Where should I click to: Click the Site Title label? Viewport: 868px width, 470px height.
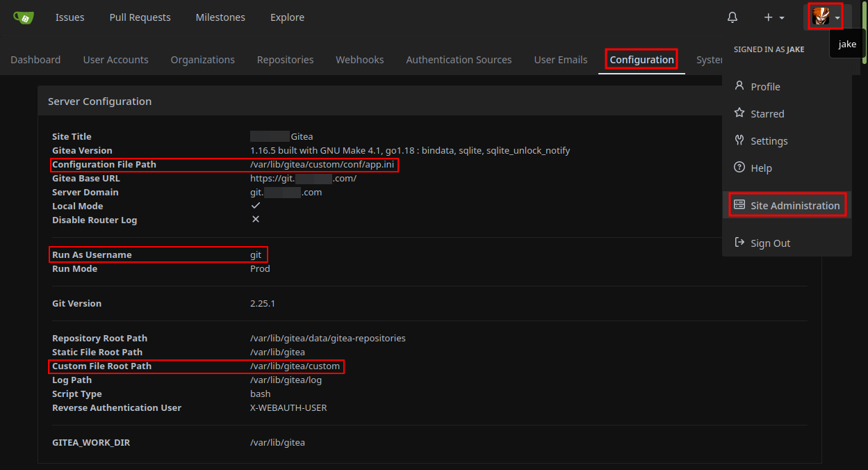72,136
